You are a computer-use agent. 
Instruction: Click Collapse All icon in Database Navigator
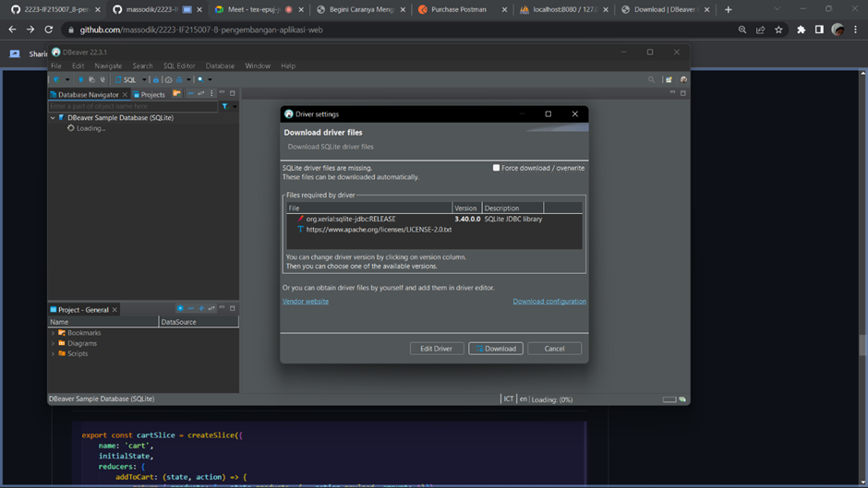(190, 93)
